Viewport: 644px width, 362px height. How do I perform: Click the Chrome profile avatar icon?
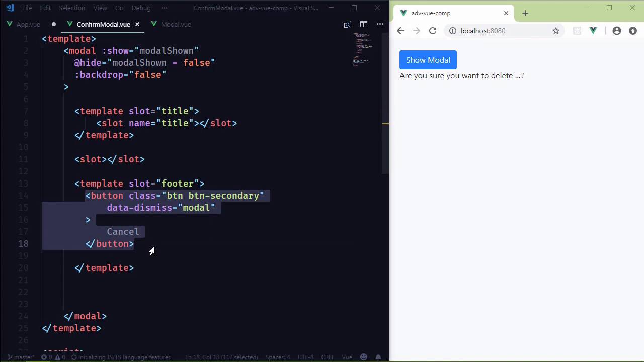click(617, 31)
